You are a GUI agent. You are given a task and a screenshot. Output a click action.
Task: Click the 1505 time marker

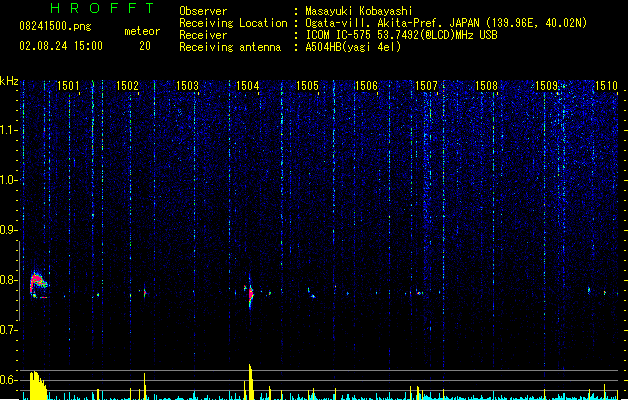tap(307, 86)
